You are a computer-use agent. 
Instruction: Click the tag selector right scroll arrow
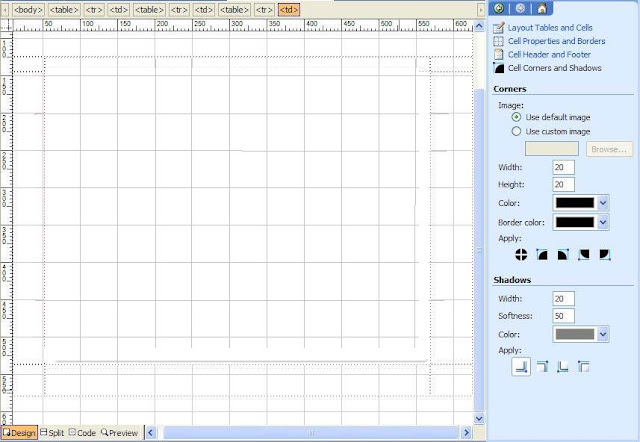point(481,9)
